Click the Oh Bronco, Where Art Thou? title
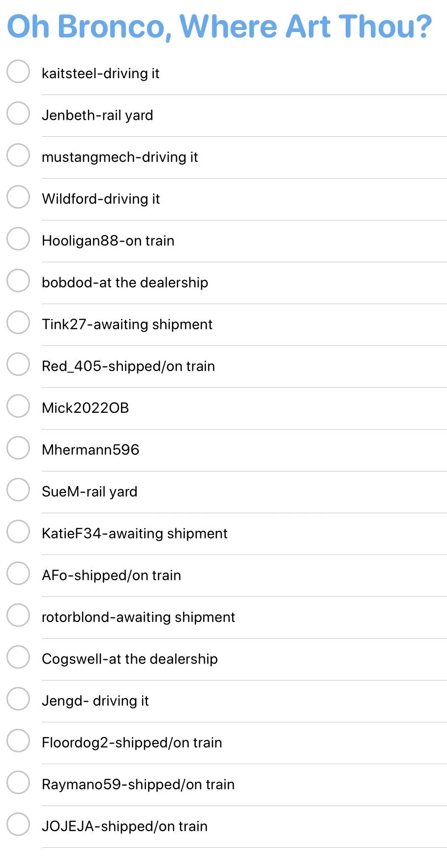 (x=219, y=27)
